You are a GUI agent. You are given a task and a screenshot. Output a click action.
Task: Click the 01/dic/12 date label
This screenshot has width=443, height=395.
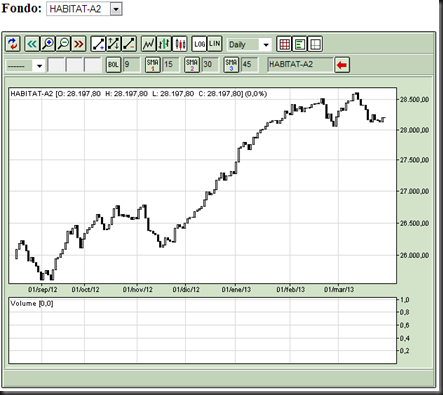point(186,289)
